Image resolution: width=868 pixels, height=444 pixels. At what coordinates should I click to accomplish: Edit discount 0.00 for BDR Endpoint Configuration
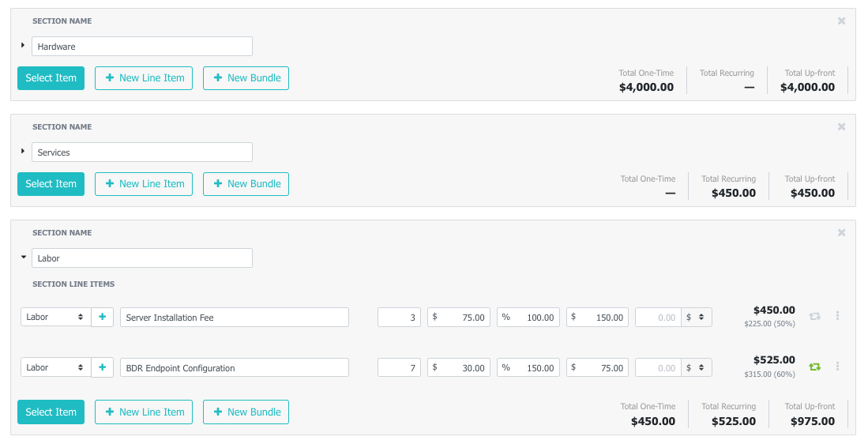pos(658,367)
